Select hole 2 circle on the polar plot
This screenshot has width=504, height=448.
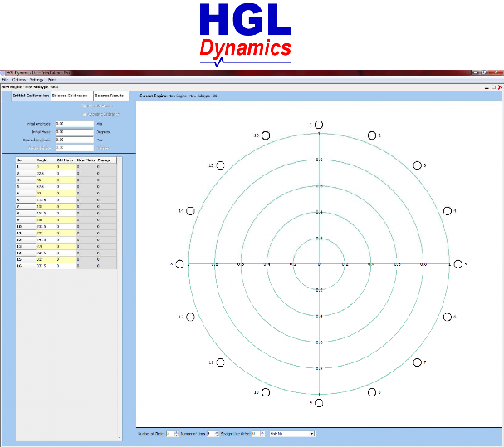(372, 135)
